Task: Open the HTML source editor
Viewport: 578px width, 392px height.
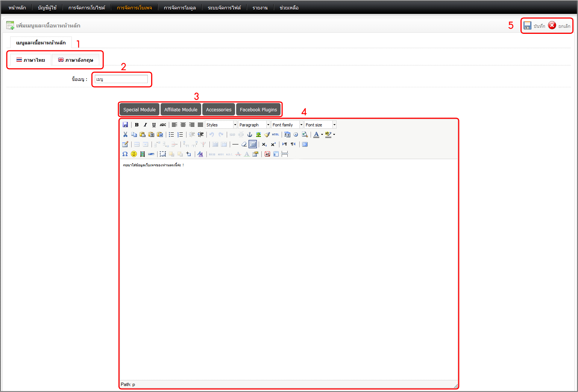Action: click(x=276, y=134)
